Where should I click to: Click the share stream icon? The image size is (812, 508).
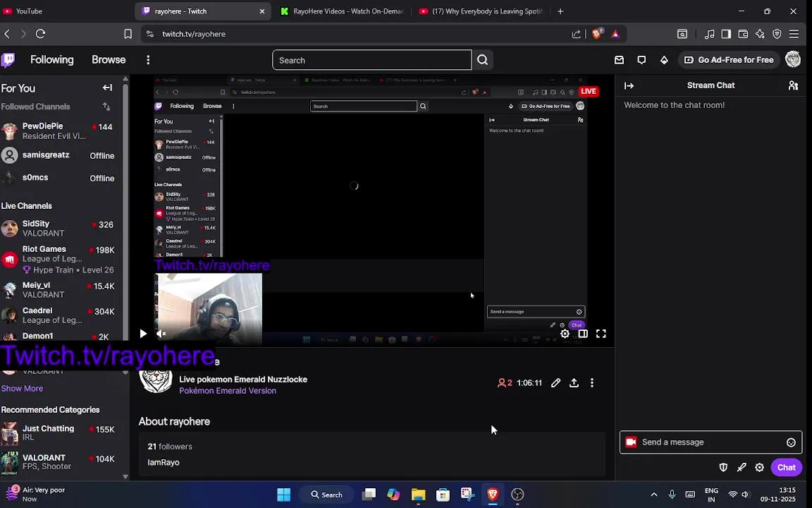coord(574,383)
